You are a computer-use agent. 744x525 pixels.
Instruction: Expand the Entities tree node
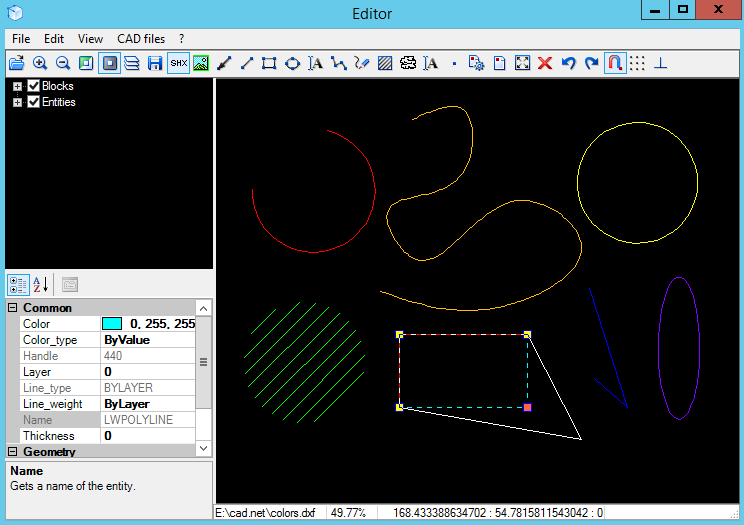(x=18, y=103)
